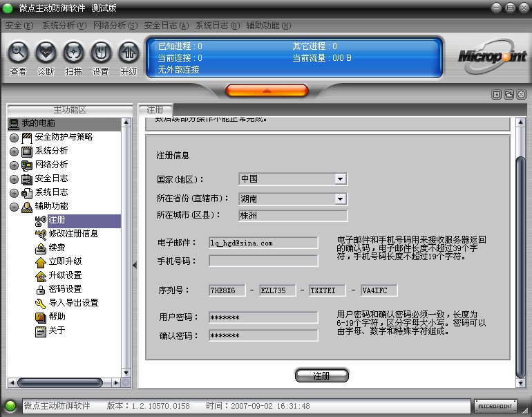The height and width of the screenshot is (417, 532).
Task: Open 系统分析(V) menu
Action: tap(64, 26)
